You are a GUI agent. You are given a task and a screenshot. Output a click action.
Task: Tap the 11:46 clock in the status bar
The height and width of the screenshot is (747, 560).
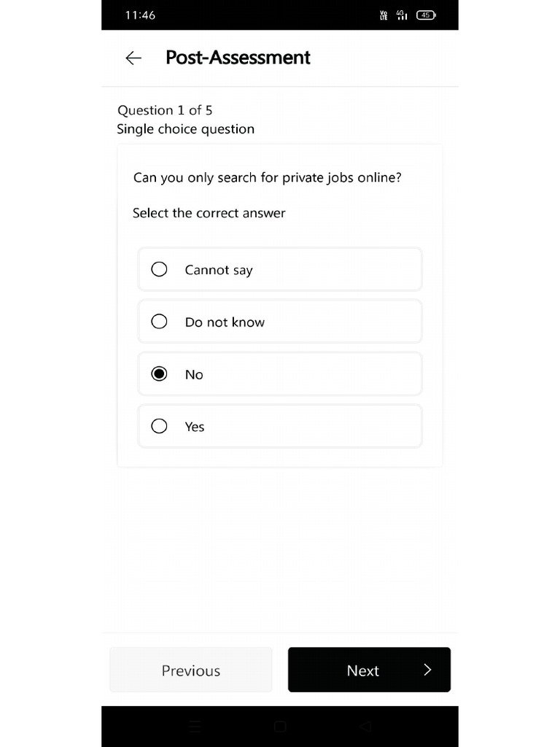point(140,15)
